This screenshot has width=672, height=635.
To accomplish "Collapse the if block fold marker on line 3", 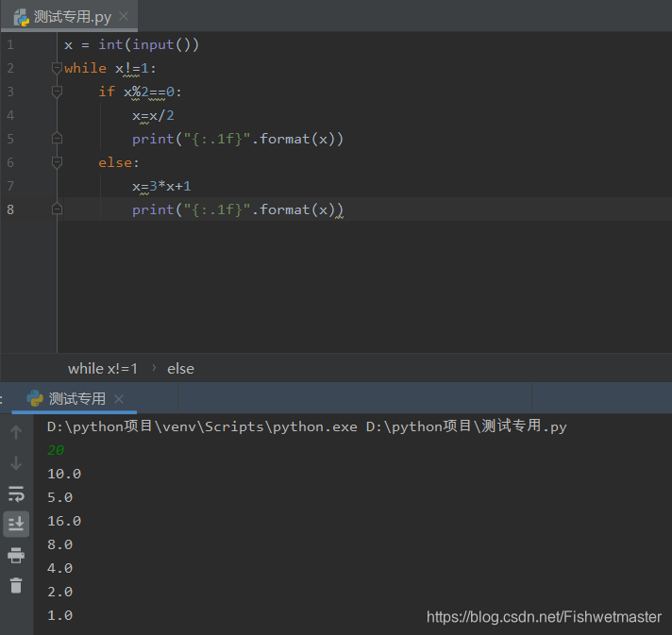I will [x=57, y=92].
